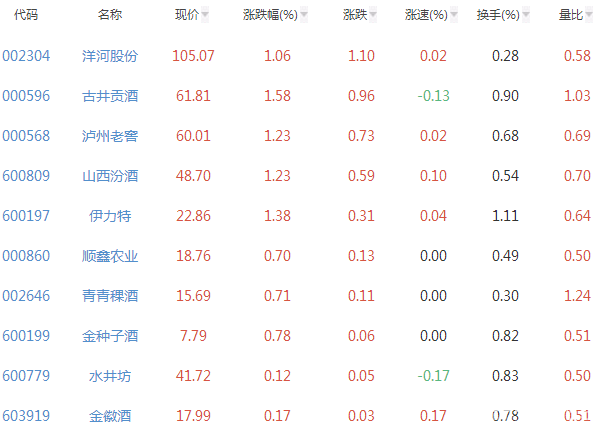
Task: Open stock name 伊力特
Action: click(x=110, y=216)
